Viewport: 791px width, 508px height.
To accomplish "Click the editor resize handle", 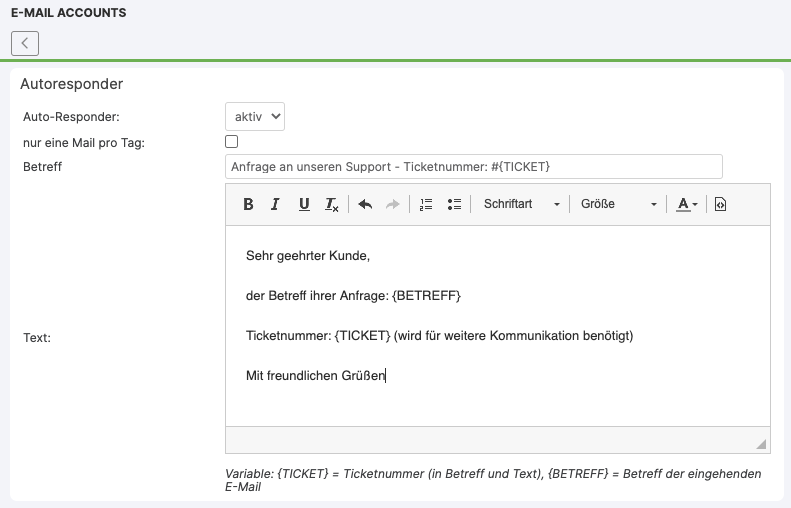I will coord(761,444).
